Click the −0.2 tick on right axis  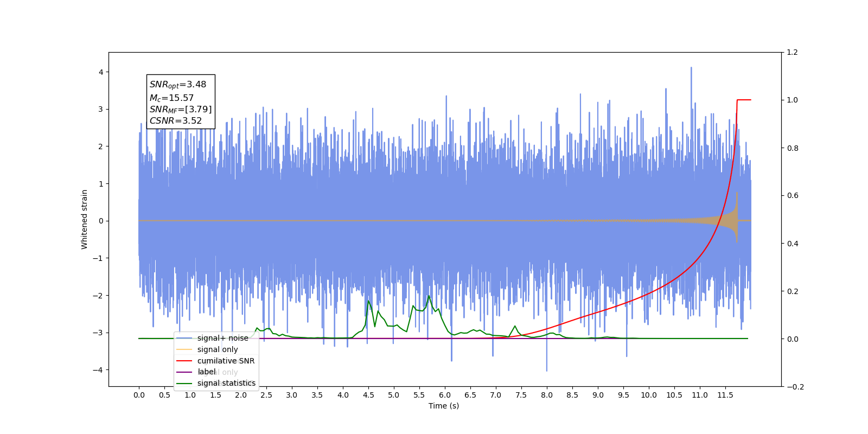[x=795, y=387]
